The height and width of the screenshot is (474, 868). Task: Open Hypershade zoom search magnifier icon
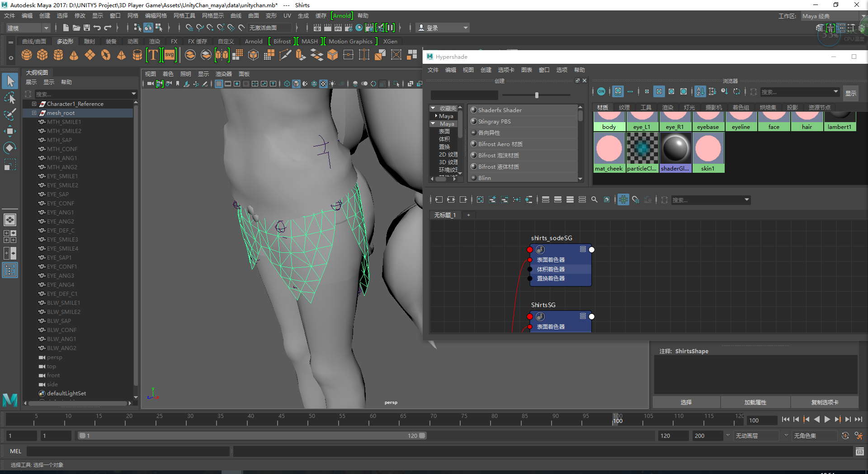pos(594,199)
